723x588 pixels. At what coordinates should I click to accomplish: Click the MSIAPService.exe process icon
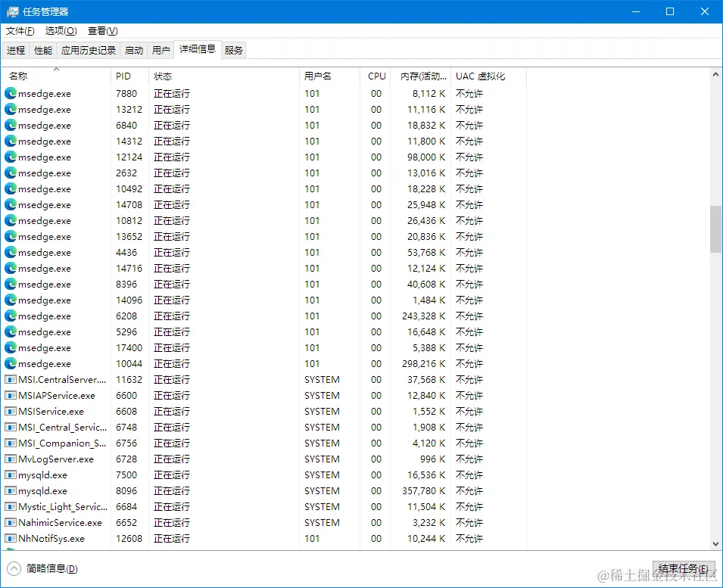(x=11, y=395)
